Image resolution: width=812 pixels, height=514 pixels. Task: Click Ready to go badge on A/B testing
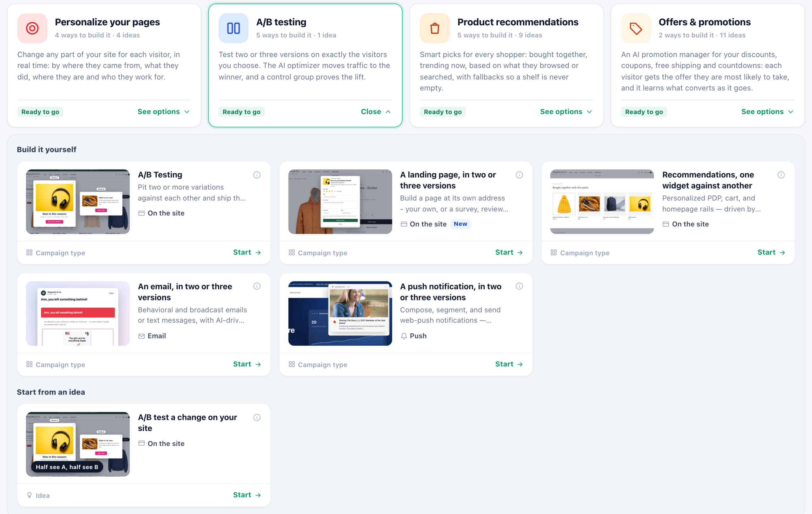pyautogui.click(x=241, y=112)
